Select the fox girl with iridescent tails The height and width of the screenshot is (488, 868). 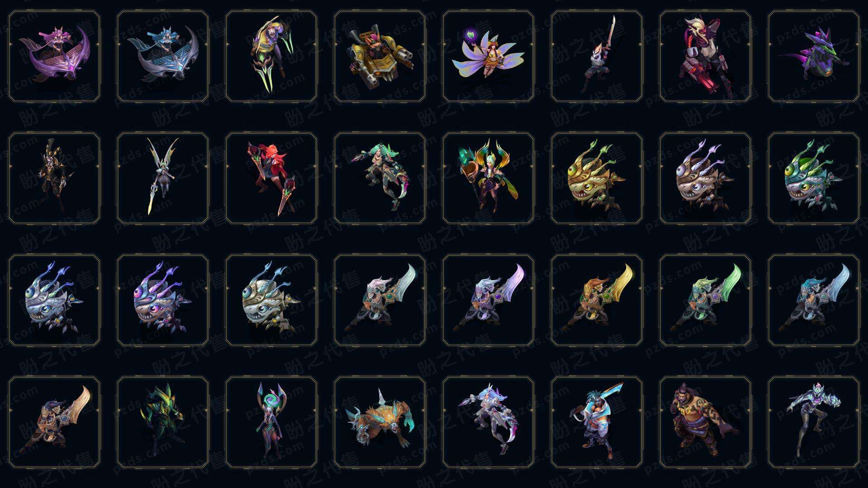click(488, 56)
